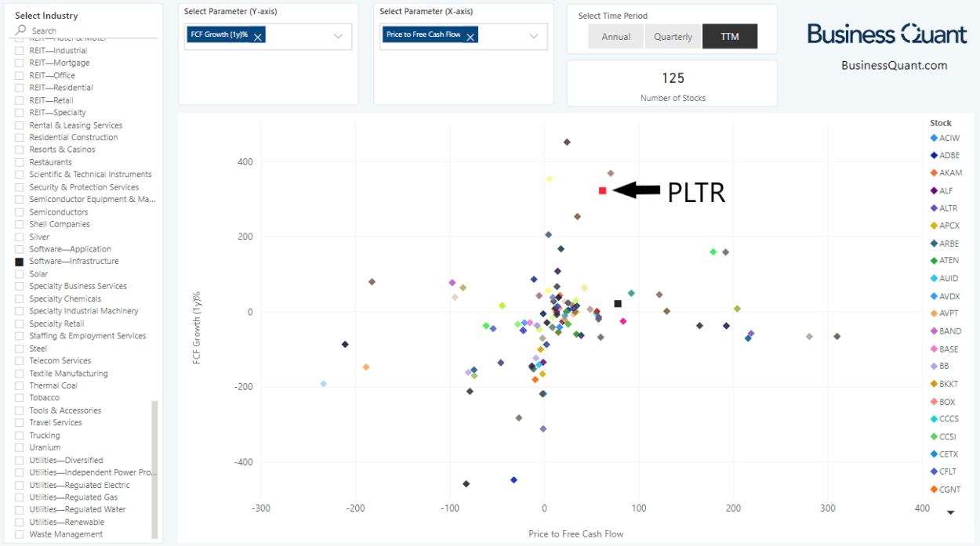
Task: Check the REIT—Retail checkbox
Action: [x=20, y=100]
